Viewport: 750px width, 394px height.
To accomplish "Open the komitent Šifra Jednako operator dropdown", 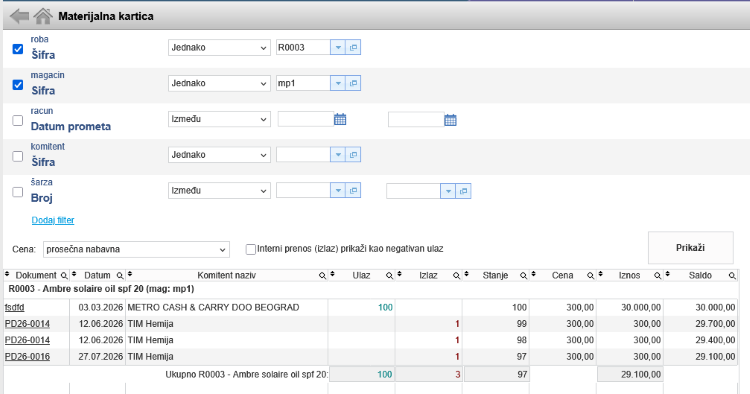I will pyautogui.click(x=219, y=155).
